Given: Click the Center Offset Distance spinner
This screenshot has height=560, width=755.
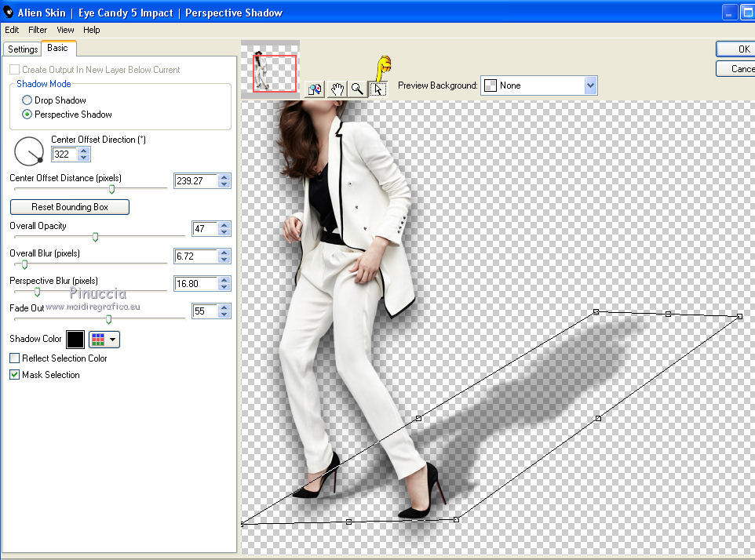Looking at the screenshot, I should [x=224, y=181].
